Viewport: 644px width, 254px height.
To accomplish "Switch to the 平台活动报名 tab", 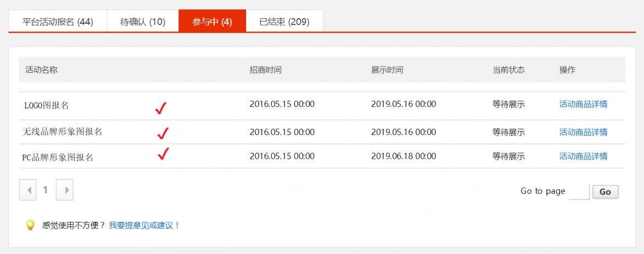I will coord(58,22).
